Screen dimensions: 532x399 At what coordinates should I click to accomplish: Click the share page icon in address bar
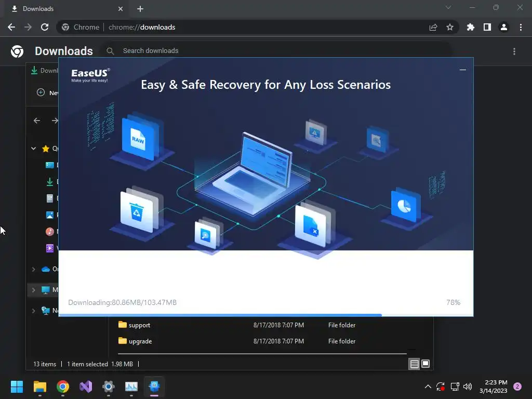pyautogui.click(x=433, y=27)
